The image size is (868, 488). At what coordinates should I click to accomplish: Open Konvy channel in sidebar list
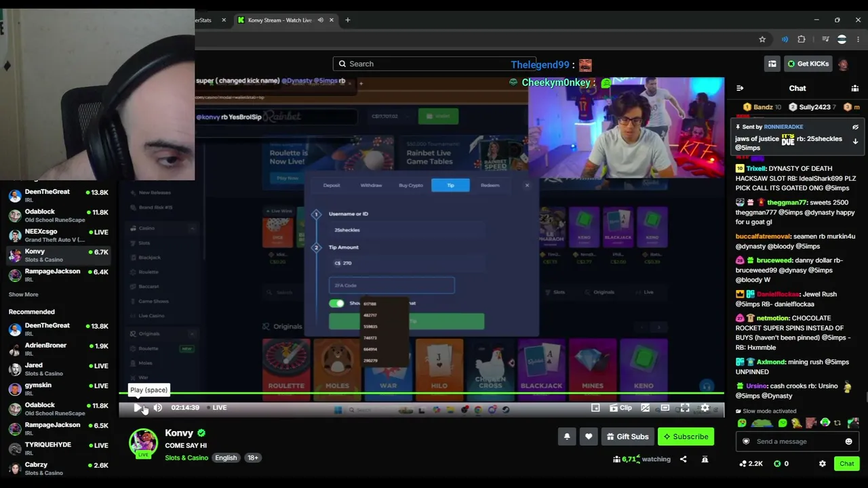pos(58,255)
